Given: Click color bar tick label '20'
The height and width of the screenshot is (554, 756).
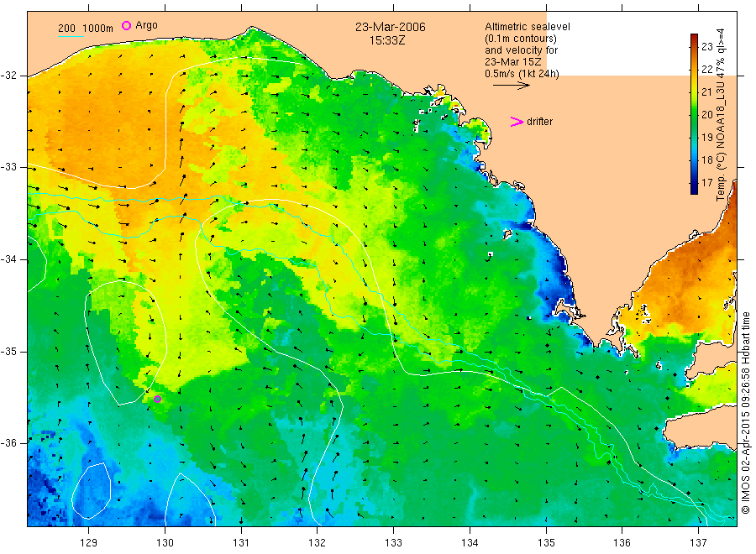Looking at the screenshot, I should coord(706,114).
